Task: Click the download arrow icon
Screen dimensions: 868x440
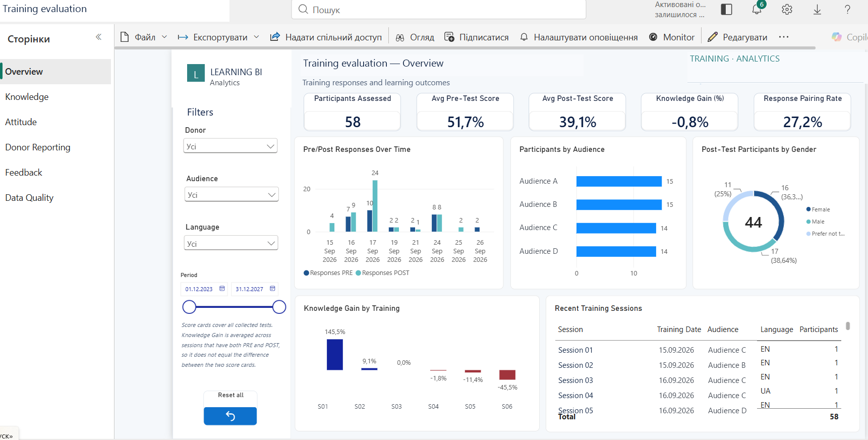Action: coord(817,10)
